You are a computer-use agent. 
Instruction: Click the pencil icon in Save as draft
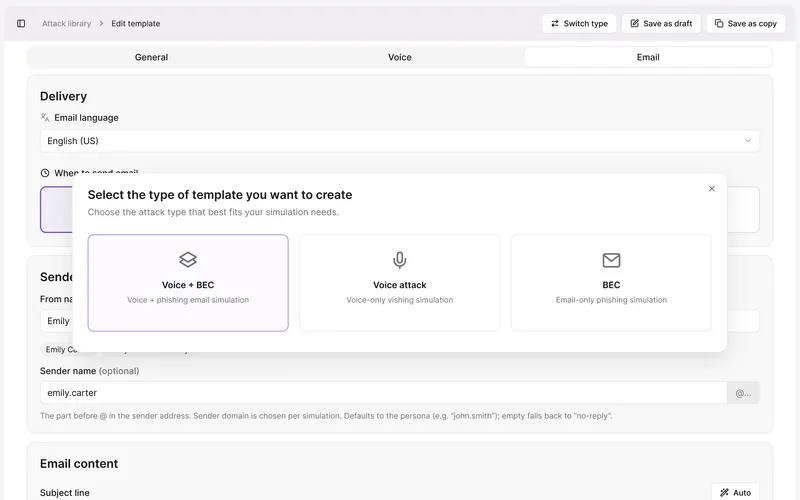[x=634, y=23]
